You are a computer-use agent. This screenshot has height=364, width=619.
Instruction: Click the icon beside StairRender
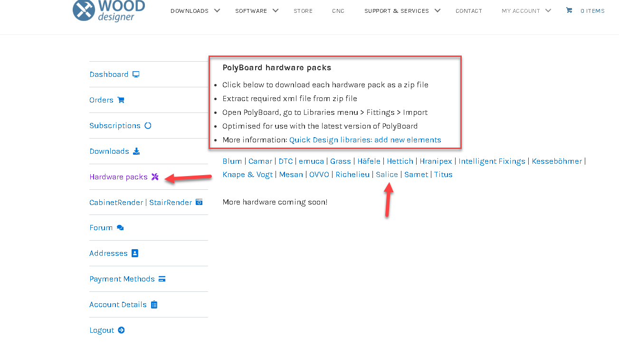pos(200,202)
